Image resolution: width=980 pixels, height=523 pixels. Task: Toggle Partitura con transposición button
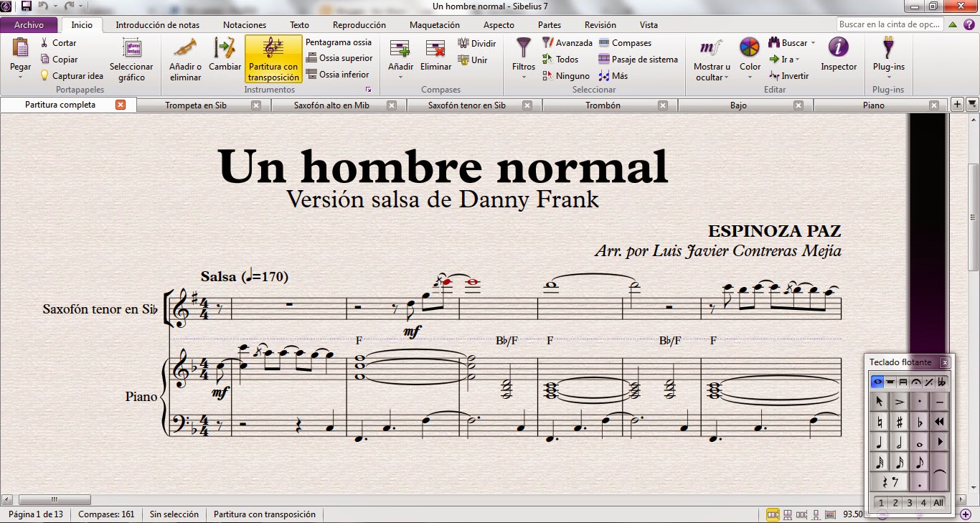273,60
